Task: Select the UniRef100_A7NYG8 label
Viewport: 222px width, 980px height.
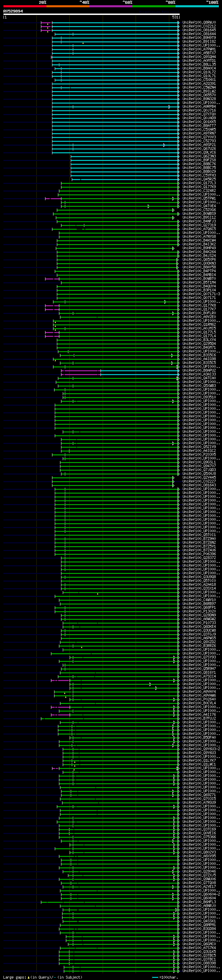Action: pyautogui.click(x=199, y=237)
